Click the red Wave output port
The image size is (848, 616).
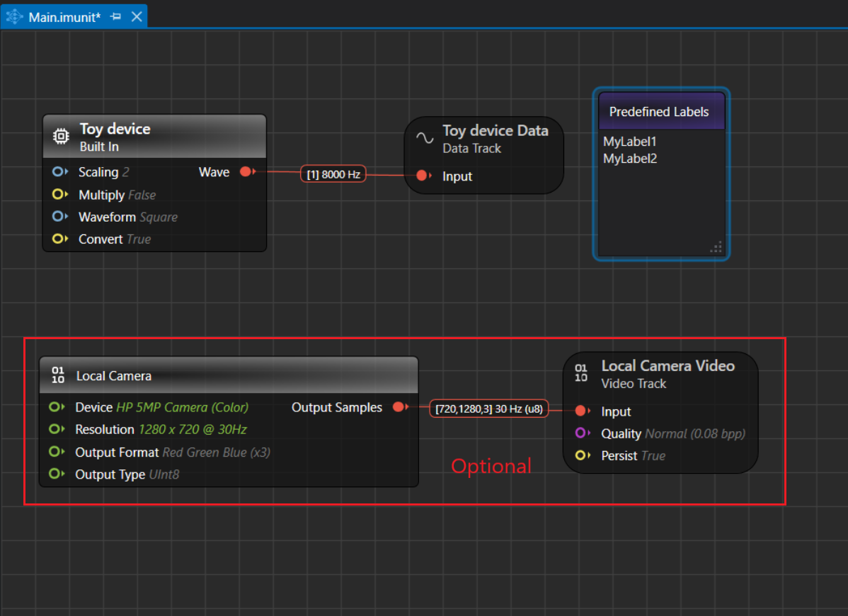245,172
